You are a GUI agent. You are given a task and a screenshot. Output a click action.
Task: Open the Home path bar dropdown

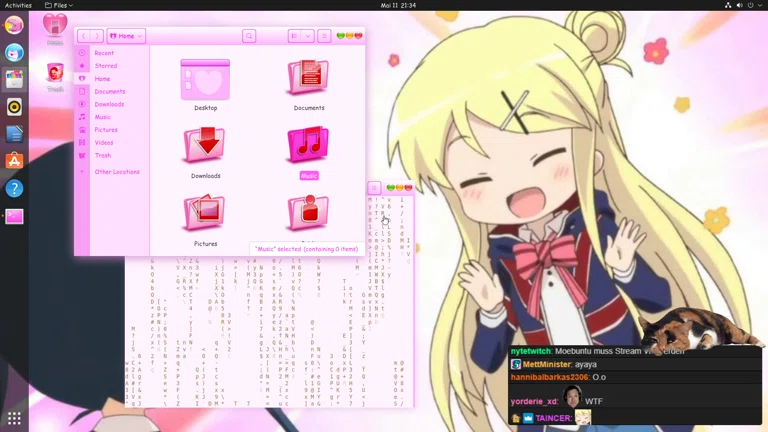pos(126,36)
